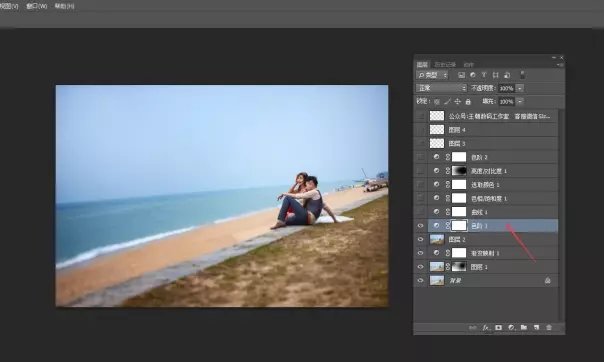
Task: Filter layers by type (T) icon
Action: tap(484, 75)
